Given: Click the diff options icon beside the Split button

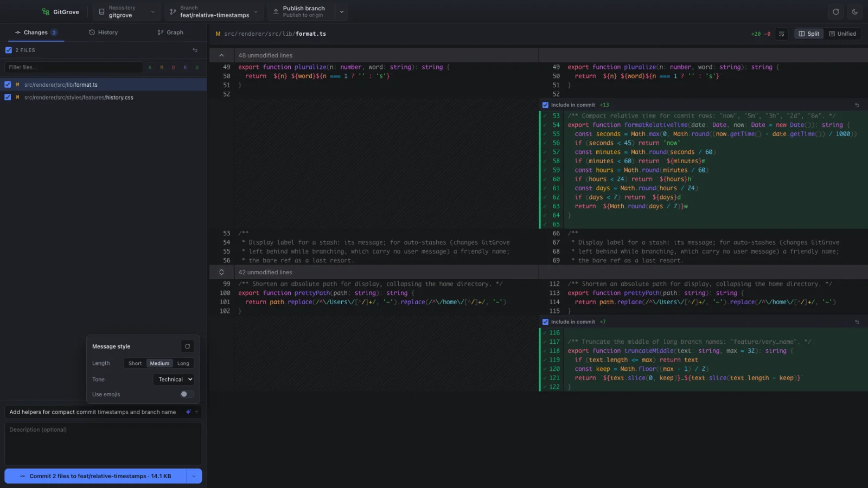Looking at the screenshot, I should [x=781, y=34].
